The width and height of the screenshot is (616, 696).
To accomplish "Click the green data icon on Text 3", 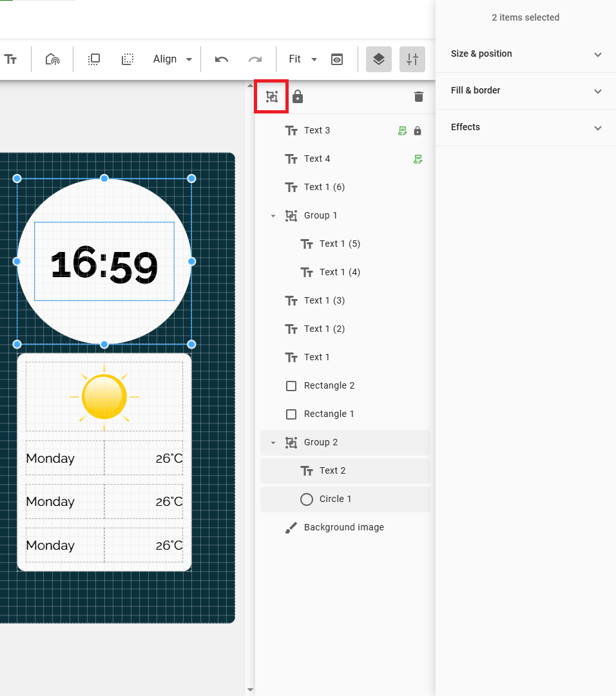I will pos(402,130).
